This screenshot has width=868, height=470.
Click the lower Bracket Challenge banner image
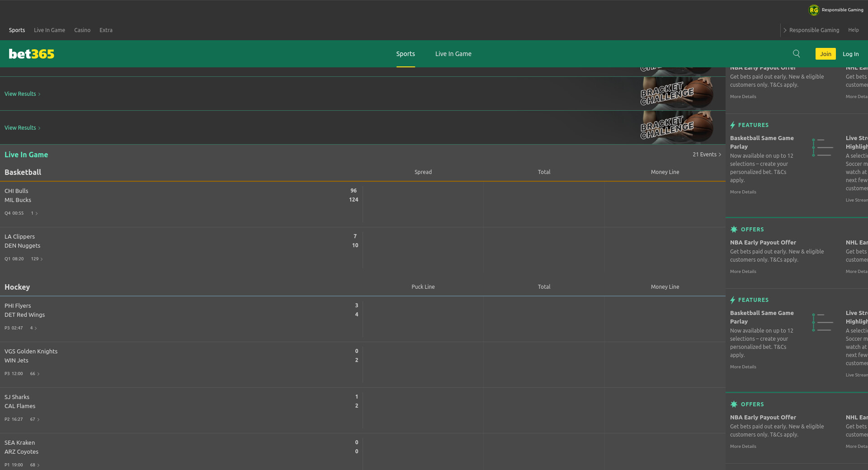[676, 127]
